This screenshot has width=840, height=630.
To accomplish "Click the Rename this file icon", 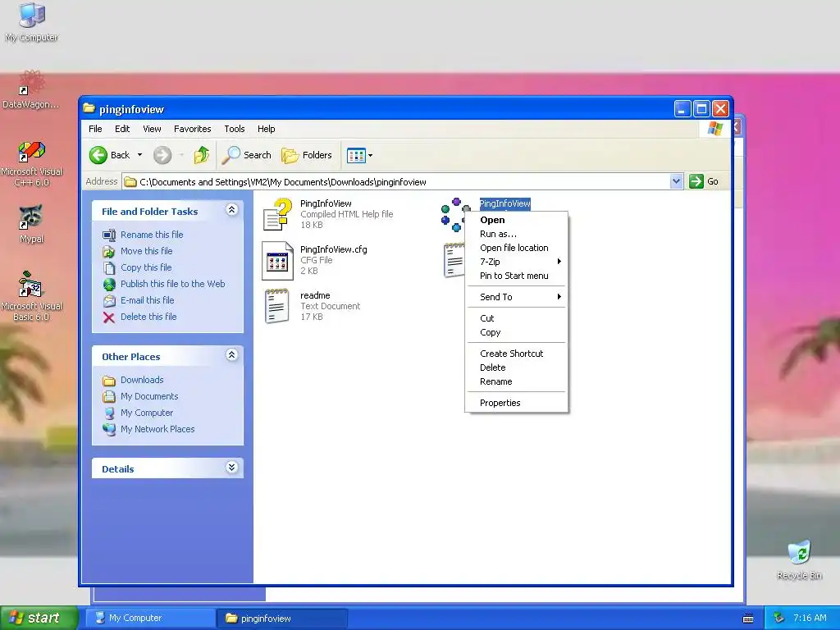I will pos(109,235).
